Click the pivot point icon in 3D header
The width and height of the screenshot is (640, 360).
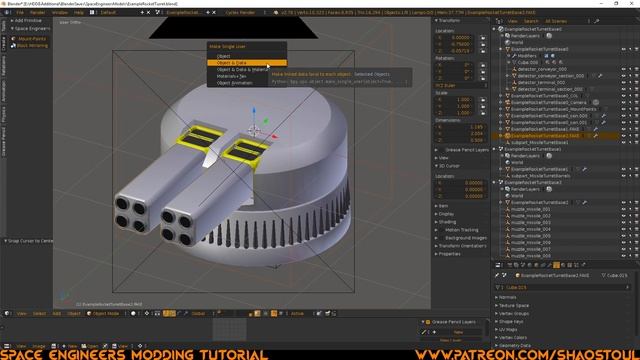[x=147, y=313]
